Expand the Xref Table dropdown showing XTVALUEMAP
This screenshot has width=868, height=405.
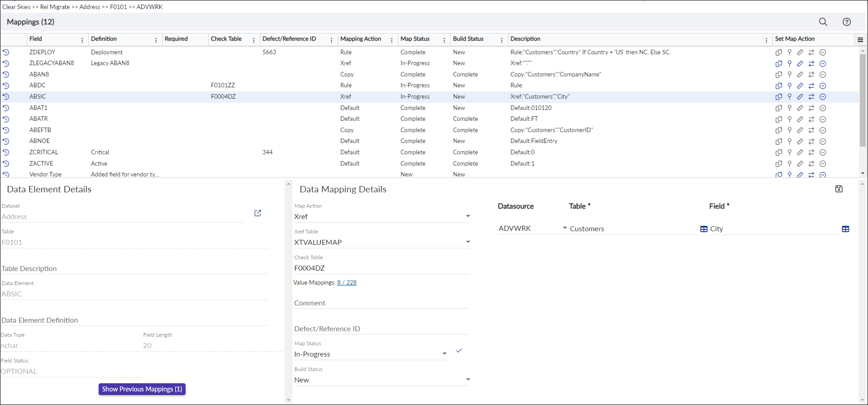tap(468, 242)
